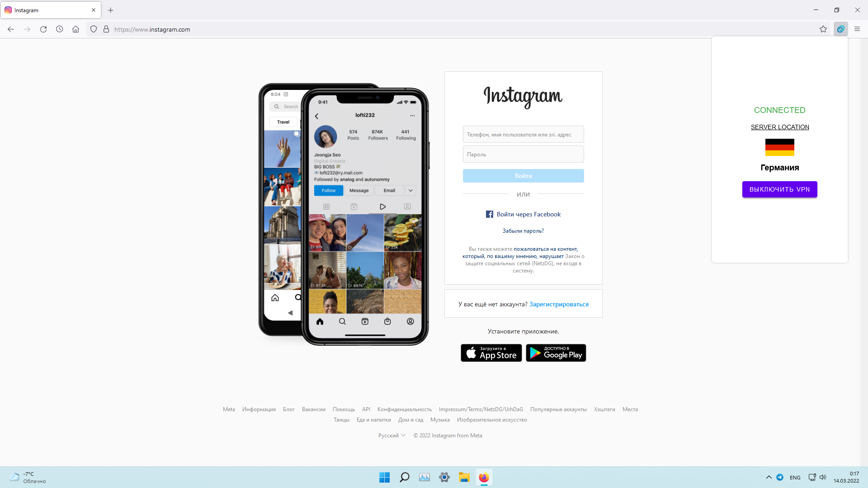Click the phone/username input field
868x488 pixels.
pyautogui.click(x=523, y=134)
